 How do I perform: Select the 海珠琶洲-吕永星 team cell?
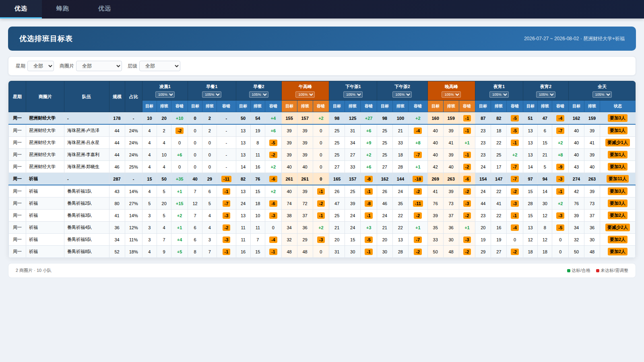(87, 143)
